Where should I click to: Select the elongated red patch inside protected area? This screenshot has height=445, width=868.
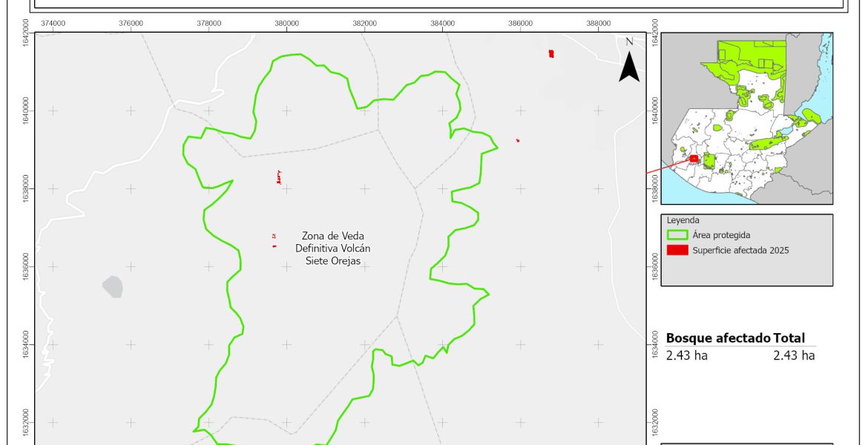(279, 177)
